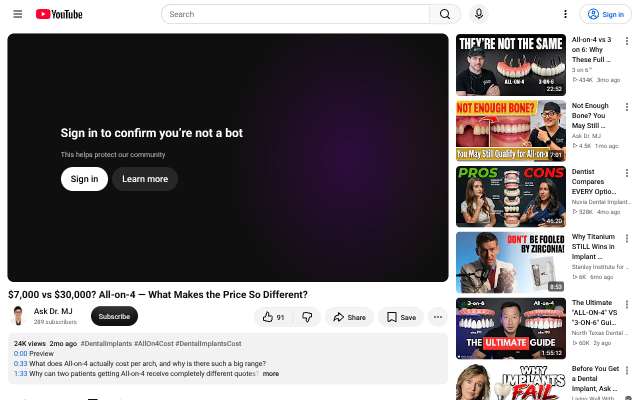Click the search magnifier button
The height and width of the screenshot is (400, 640).
click(445, 14)
